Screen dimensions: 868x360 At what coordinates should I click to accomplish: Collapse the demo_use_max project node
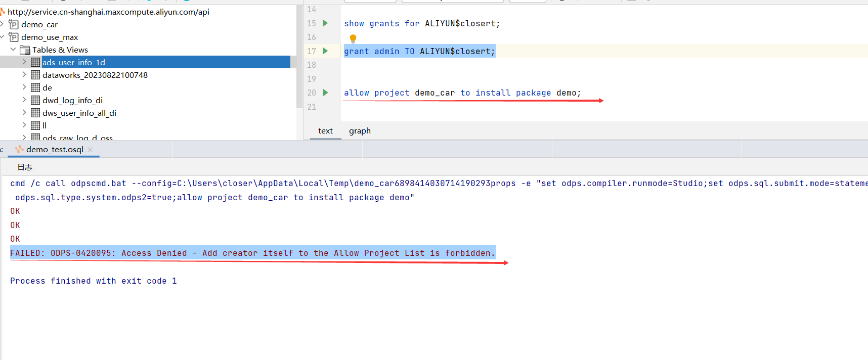(2, 36)
